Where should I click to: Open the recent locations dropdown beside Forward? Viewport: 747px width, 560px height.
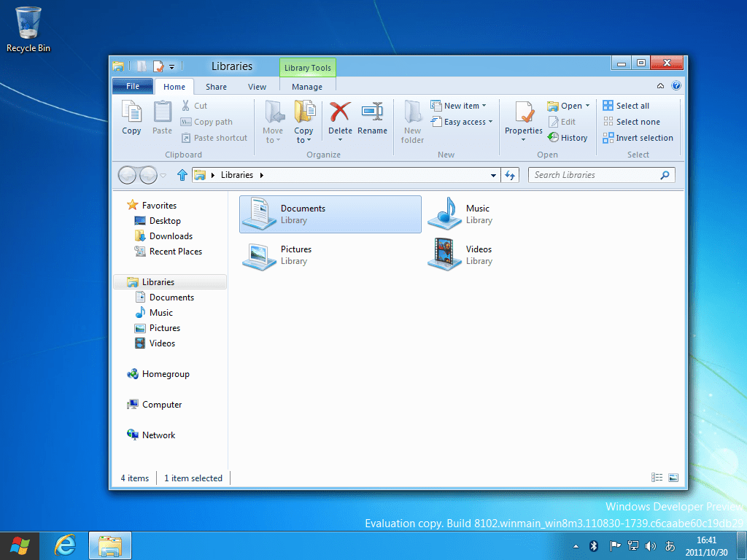(x=163, y=175)
